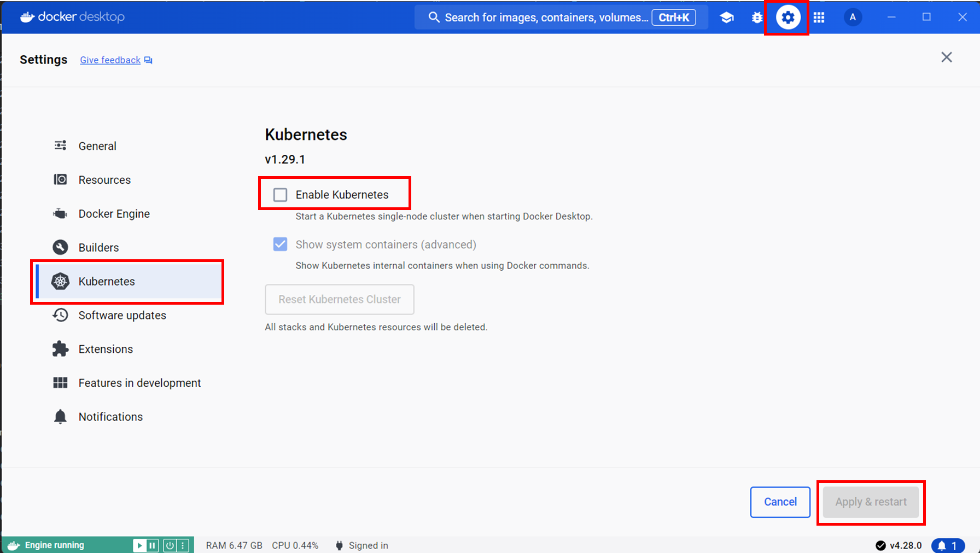Minimize the Docker Desktop window
The height and width of the screenshot is (553, 980).
pyautogui.click(x=891, y=17)
